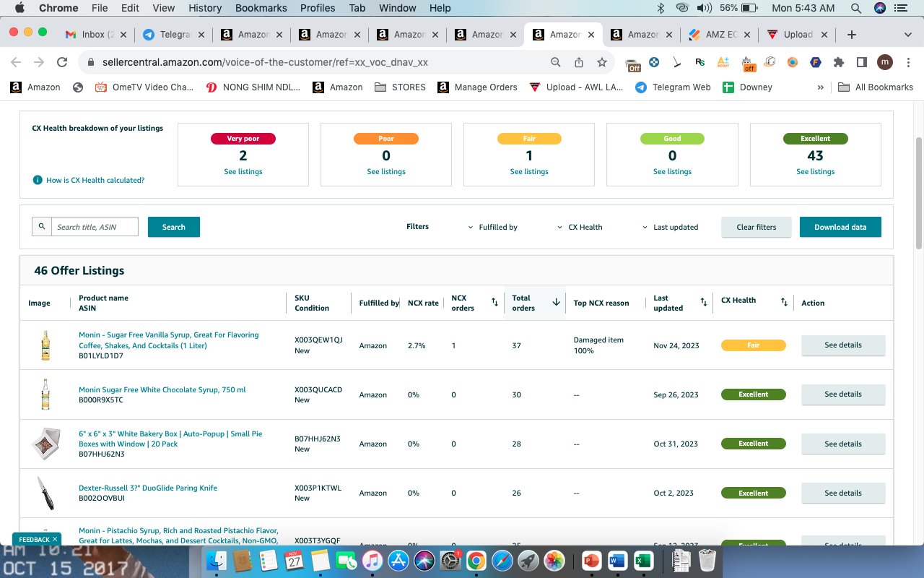Image resolution: width=924 pixels, height=578 pixels.
Task: Open the History menu
Action: point(205,8)
